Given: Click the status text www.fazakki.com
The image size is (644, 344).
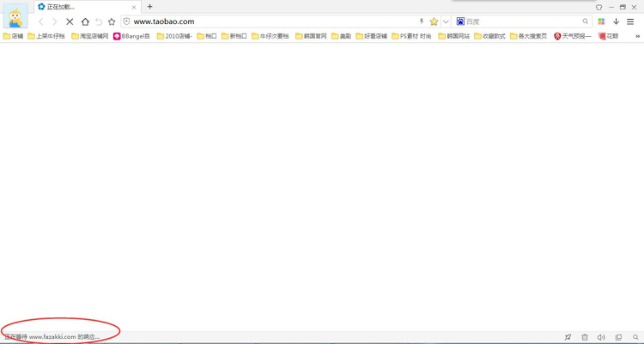Looking at the screenshot, I should tap(52, 337).
